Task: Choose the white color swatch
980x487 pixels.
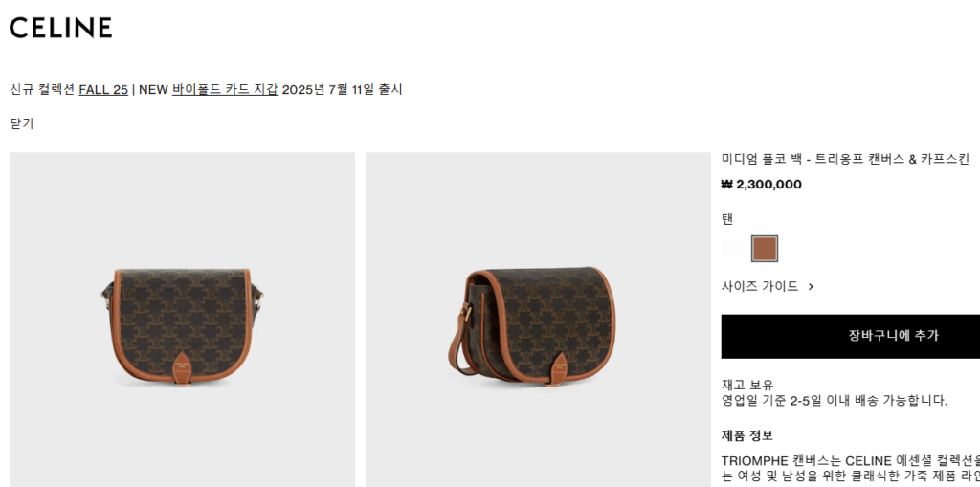Action: [734, 249]
